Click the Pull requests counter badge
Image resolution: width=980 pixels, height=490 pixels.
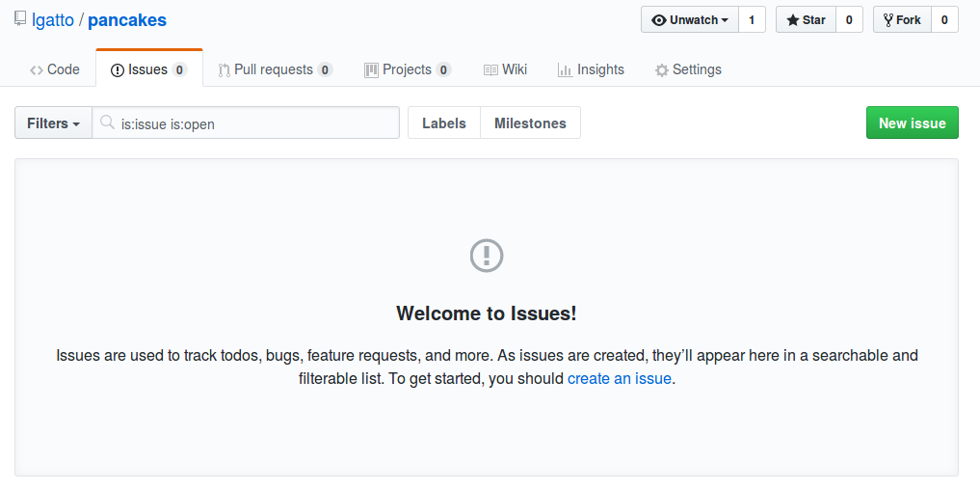click(x=325, y=70)
